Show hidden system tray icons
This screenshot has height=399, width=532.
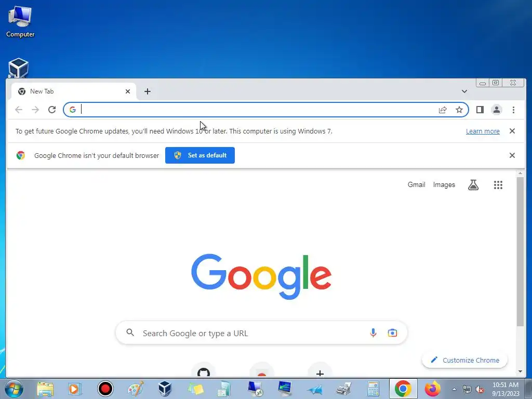(454, 389)
